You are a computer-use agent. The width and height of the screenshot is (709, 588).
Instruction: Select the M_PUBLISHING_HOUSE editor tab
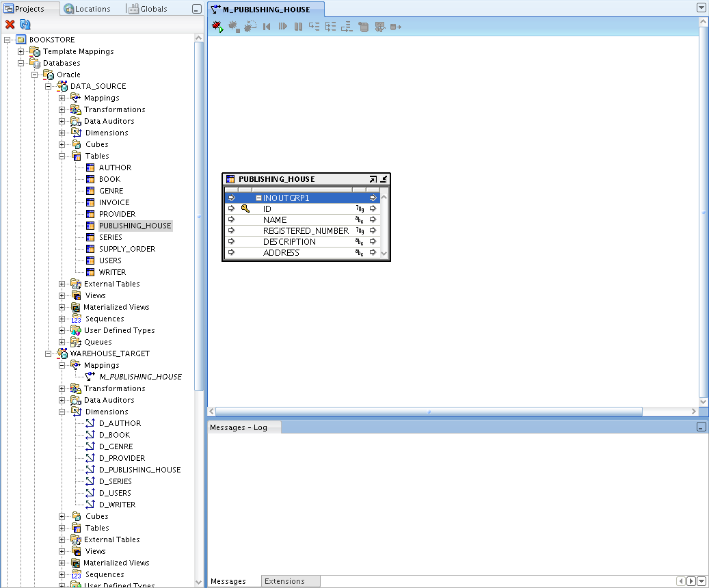(x=266, y=9)
